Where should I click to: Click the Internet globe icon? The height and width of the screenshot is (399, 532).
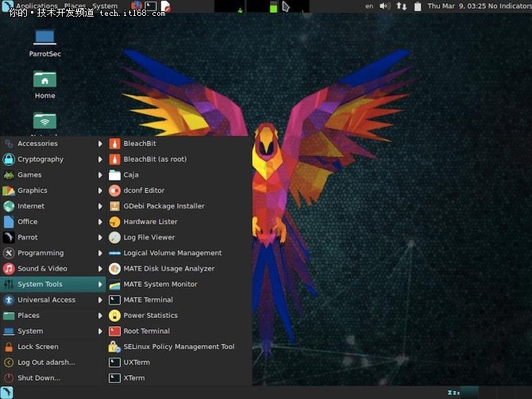[9, 206]
